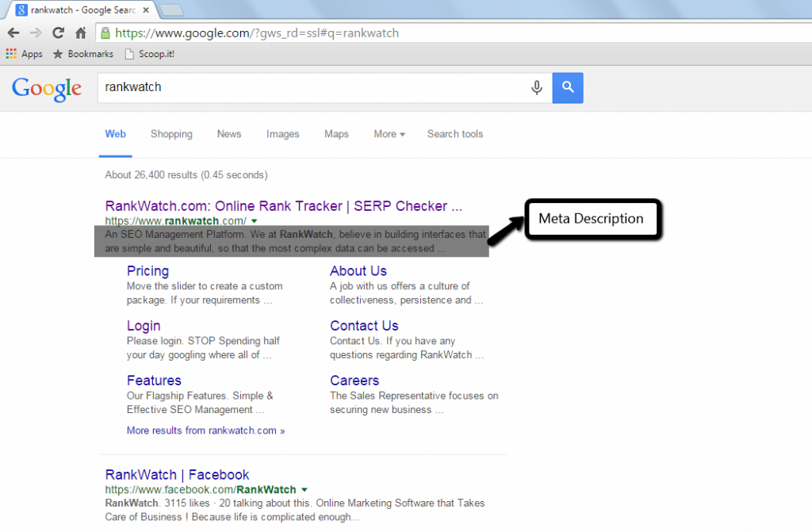Switch to the Web results tab

[x=116, y=134]
